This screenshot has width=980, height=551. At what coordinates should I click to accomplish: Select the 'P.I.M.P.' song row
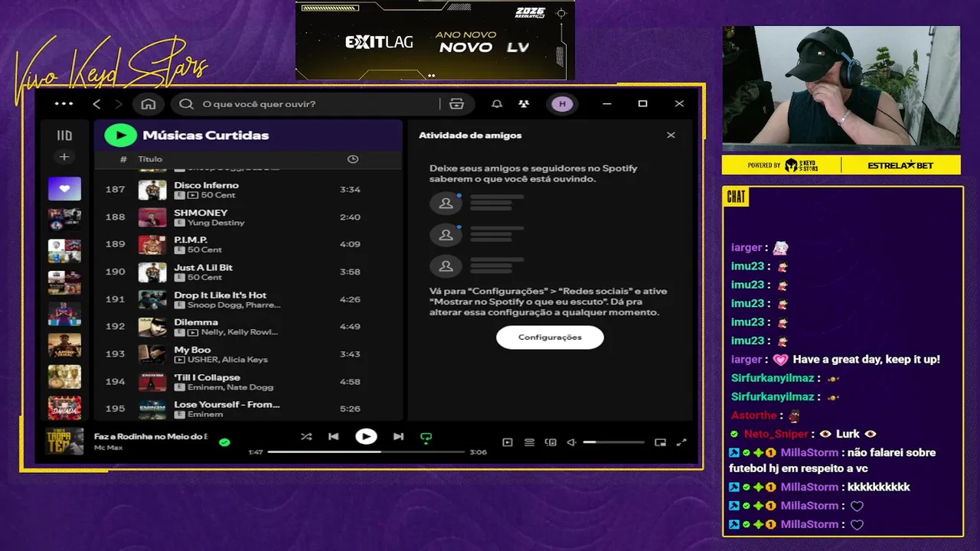pos(247,245)
